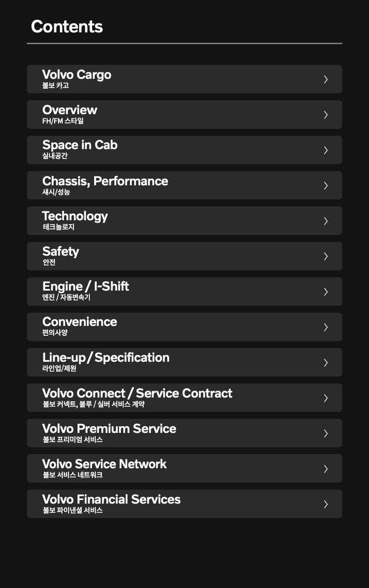Select the Engine / I-Shift title text

click(x=86, y=287)
